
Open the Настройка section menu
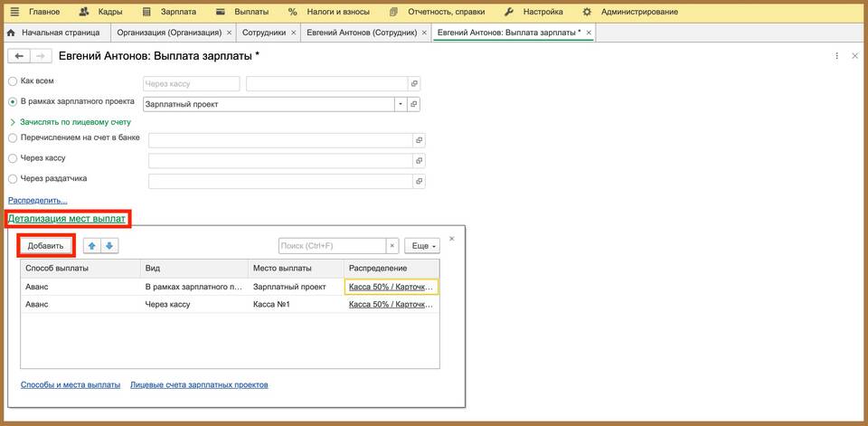pos(534,12)
